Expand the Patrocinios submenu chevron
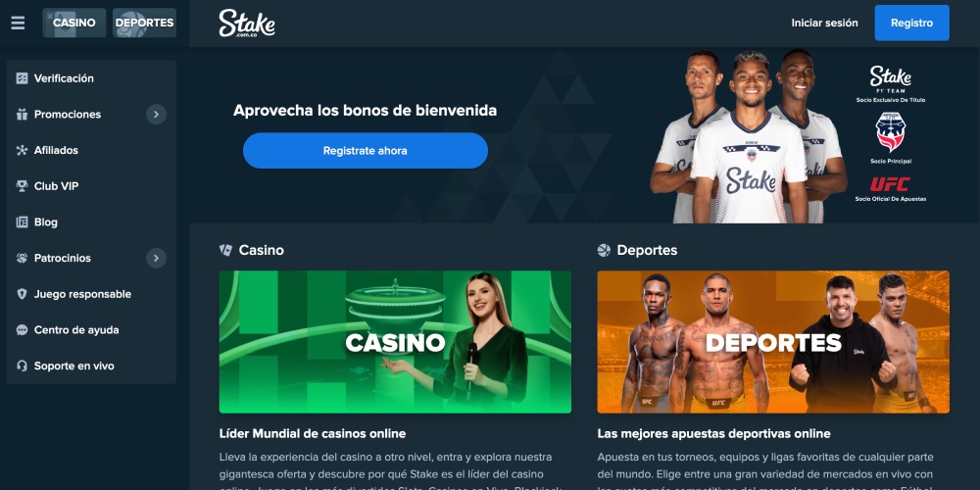The image size is (980, 490). coord(156,258)
